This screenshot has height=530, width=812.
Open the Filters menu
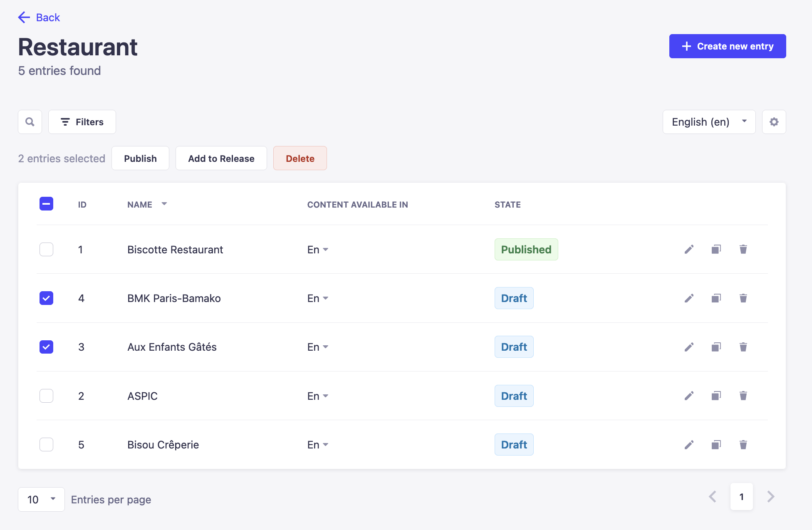point(82,121)
